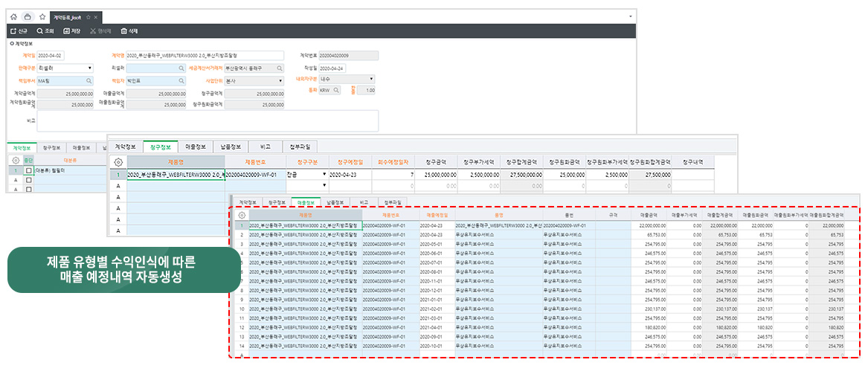Tick the 중단 checkbox on the second empty A row

click(28, 190)
